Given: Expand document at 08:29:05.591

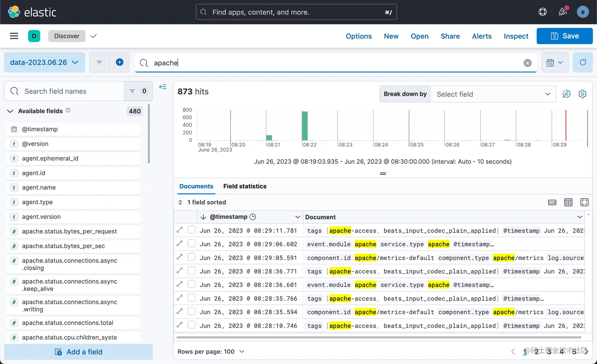Looking at the screenshot, I should click(180, 257).
